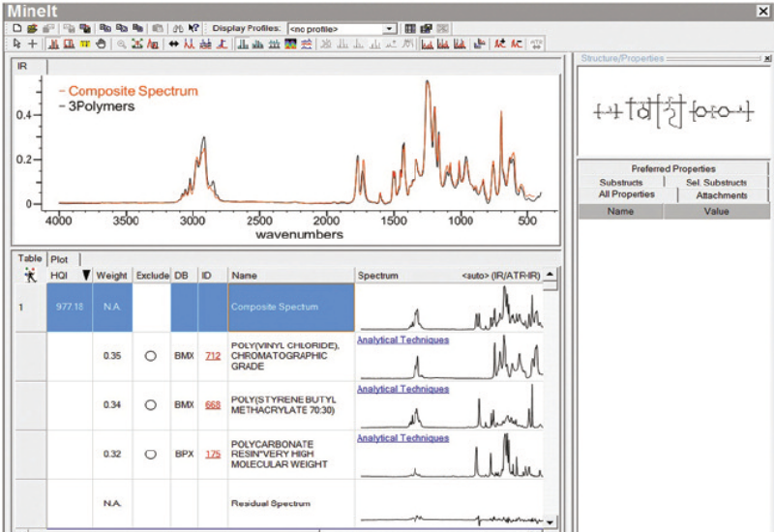Image resolution: width=774 pixels, height=532 pixels.
Task: Open the auto IR/ATR-IR spectrum dropdown
Action: (501, 276)
